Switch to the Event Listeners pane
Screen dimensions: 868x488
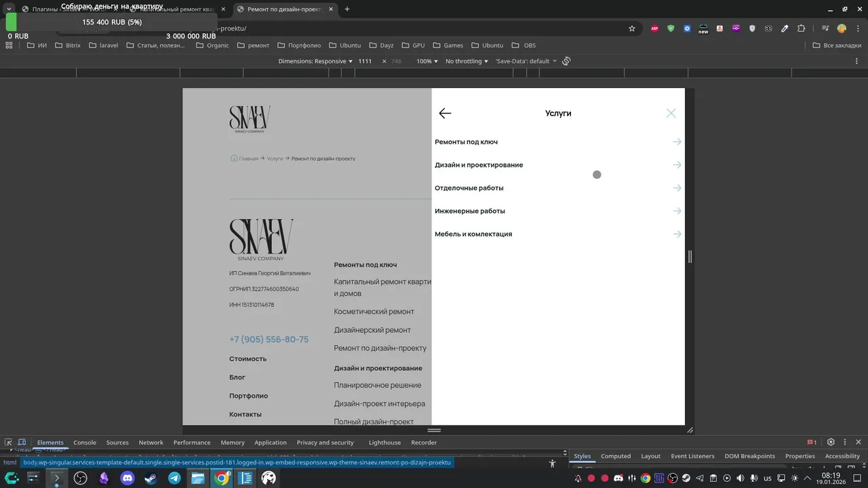pyautogui.click(x=692, y=456)
